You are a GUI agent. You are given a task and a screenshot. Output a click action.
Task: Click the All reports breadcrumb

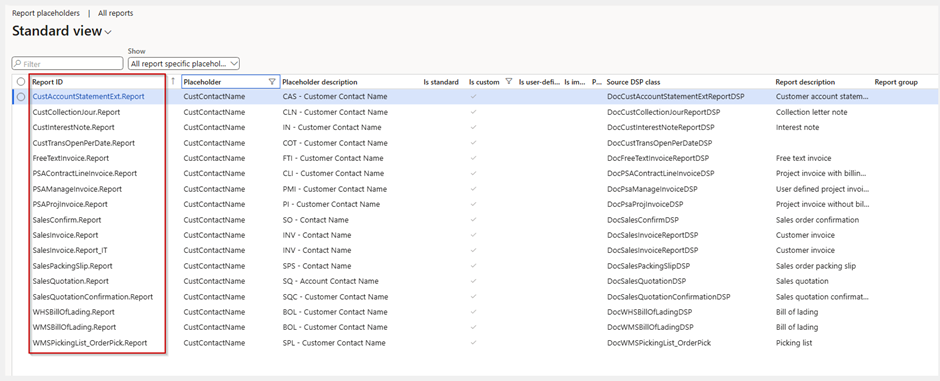coord(116,13)
